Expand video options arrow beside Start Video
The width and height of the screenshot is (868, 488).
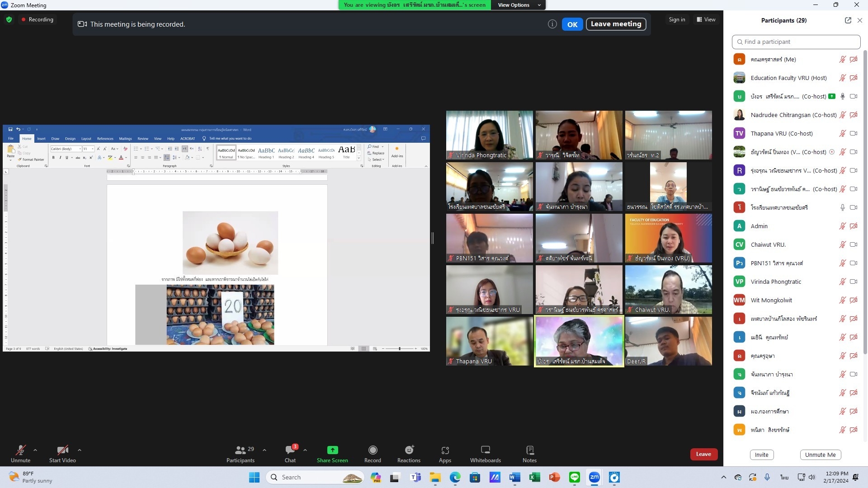[80, 450]
